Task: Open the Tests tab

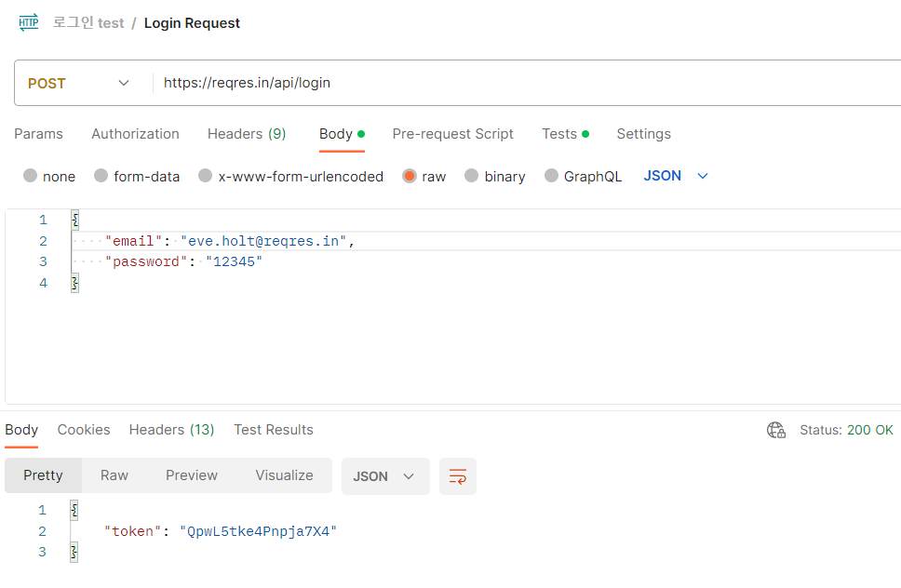Action: tap(565, 134)
